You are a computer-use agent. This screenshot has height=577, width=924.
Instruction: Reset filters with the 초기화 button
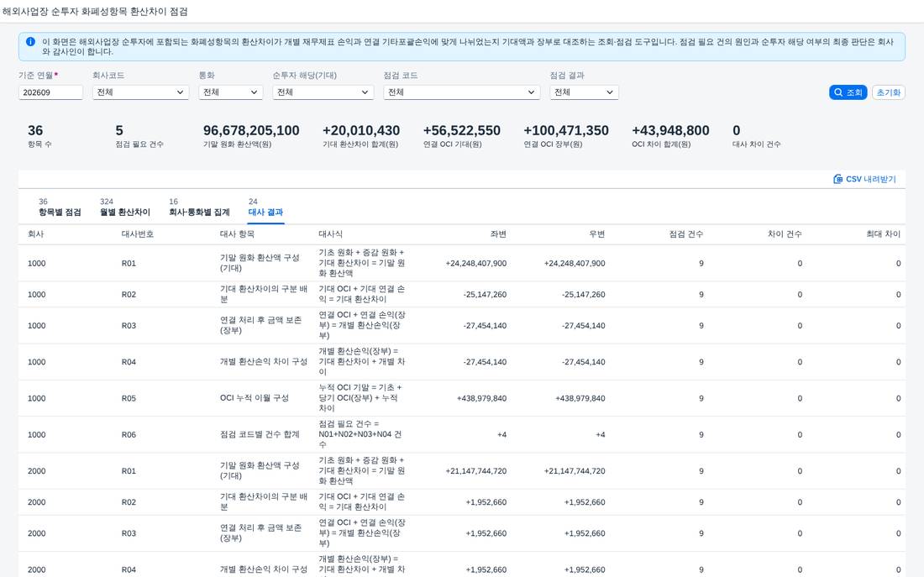tap(888, 92)
